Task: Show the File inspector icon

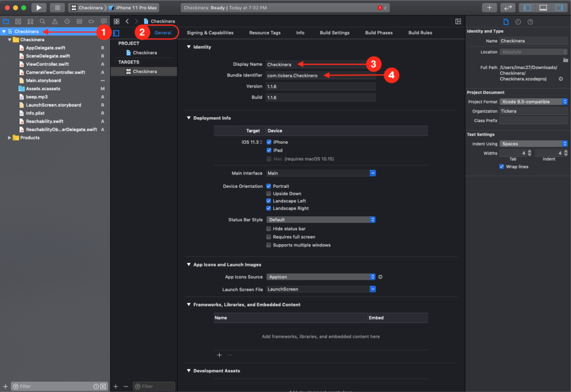Action: click(506, 22)
